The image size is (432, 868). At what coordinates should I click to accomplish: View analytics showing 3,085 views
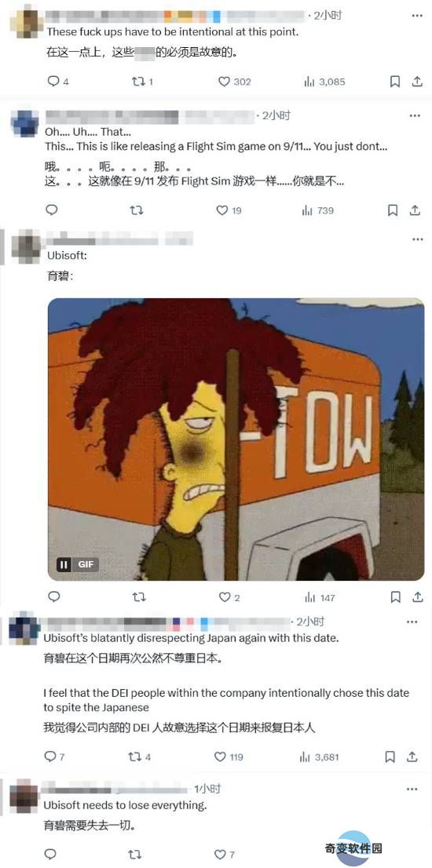[324, 82]
